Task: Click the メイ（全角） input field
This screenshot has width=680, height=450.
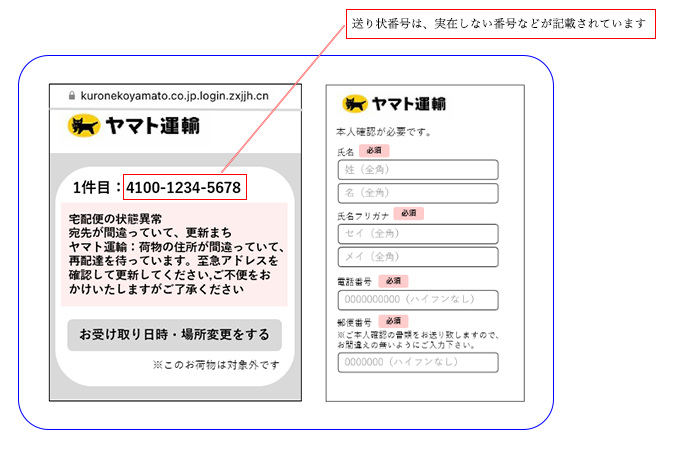Action: [418, 257]
